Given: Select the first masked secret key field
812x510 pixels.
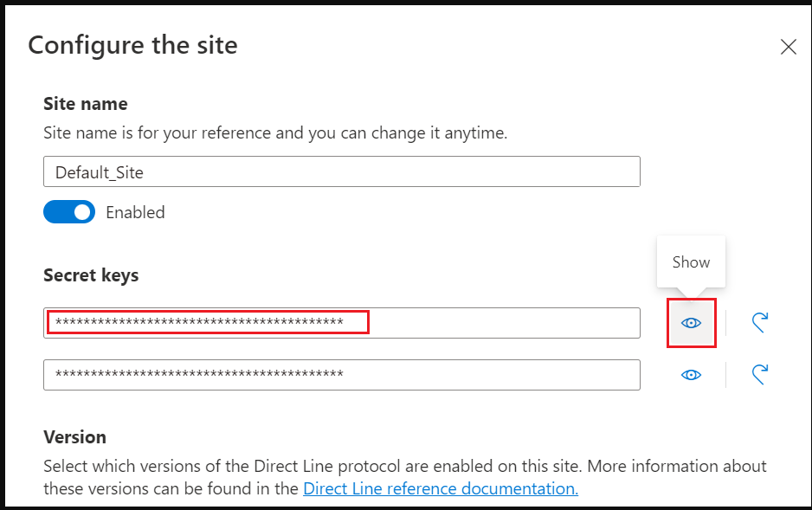Looking at the screenshot, I should click(x=342, y=323).
